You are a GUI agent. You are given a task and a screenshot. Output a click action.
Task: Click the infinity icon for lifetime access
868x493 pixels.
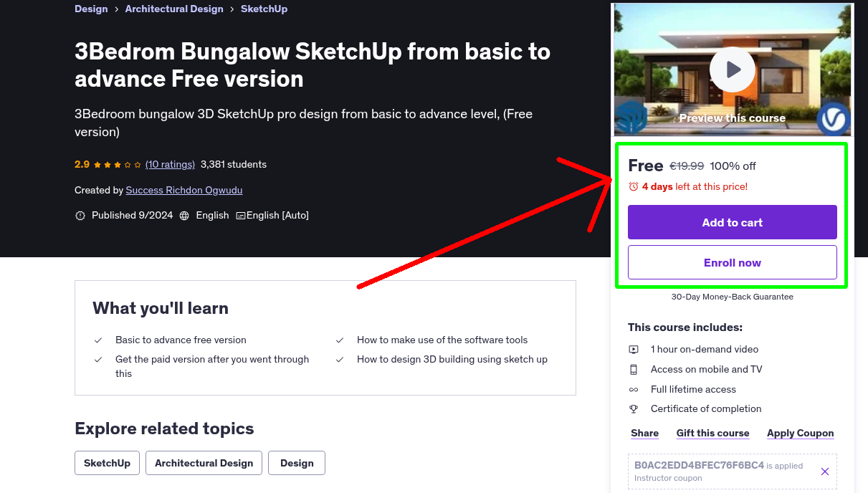click(x=634, y=390)
